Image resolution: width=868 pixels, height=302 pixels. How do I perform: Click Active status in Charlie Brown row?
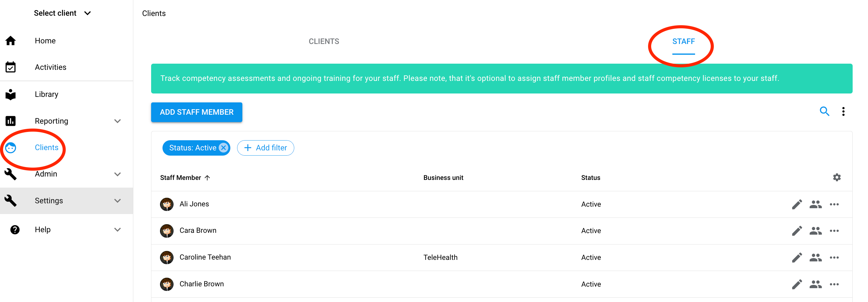point(591,284)
